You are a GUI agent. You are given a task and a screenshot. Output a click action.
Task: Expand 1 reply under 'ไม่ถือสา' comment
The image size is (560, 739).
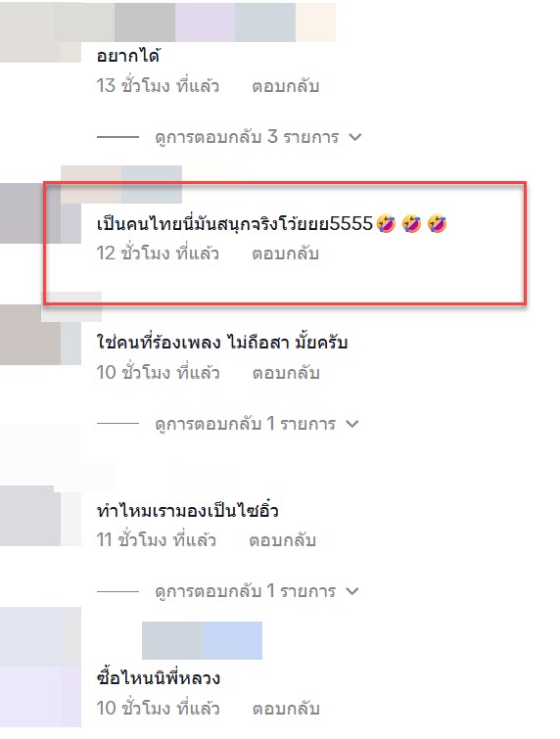click(x=245, y=424)
